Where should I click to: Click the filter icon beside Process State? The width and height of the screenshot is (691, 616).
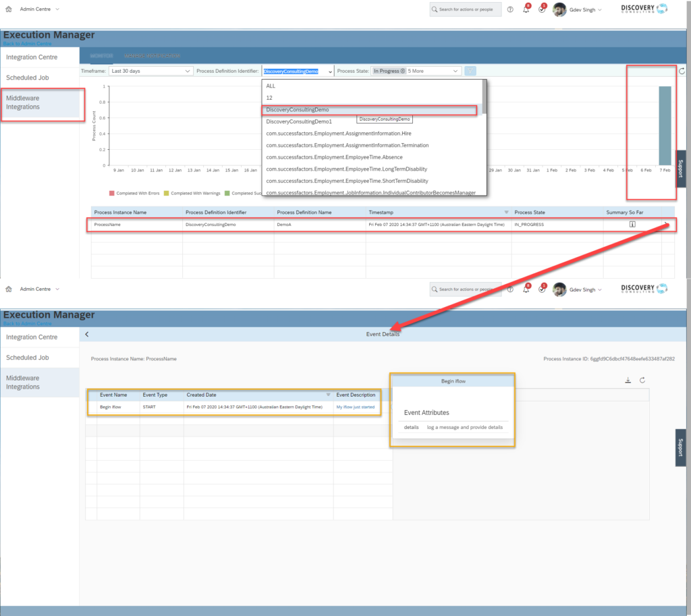(x=470, y=70)
